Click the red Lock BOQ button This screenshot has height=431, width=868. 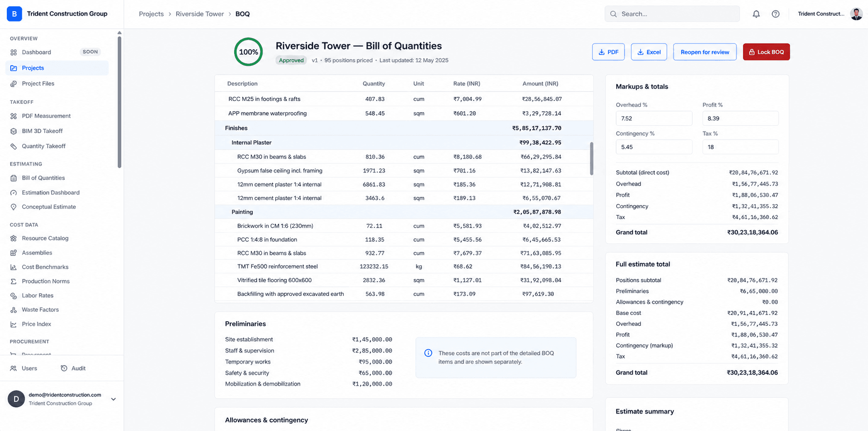767,52
